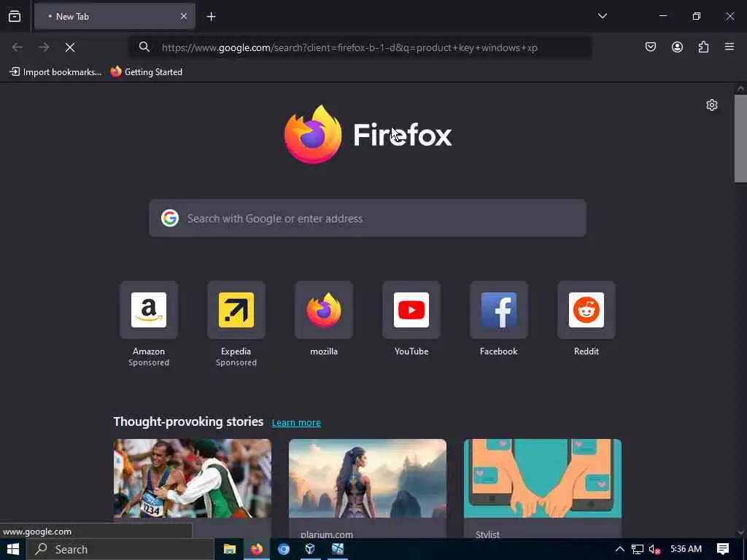Open the notification center icon

pos(723,549)
